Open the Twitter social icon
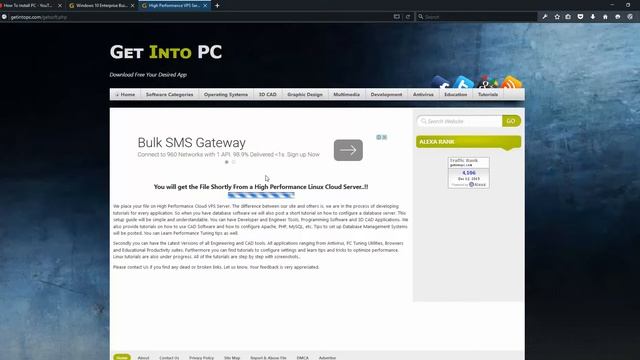 tap(464, 82)
